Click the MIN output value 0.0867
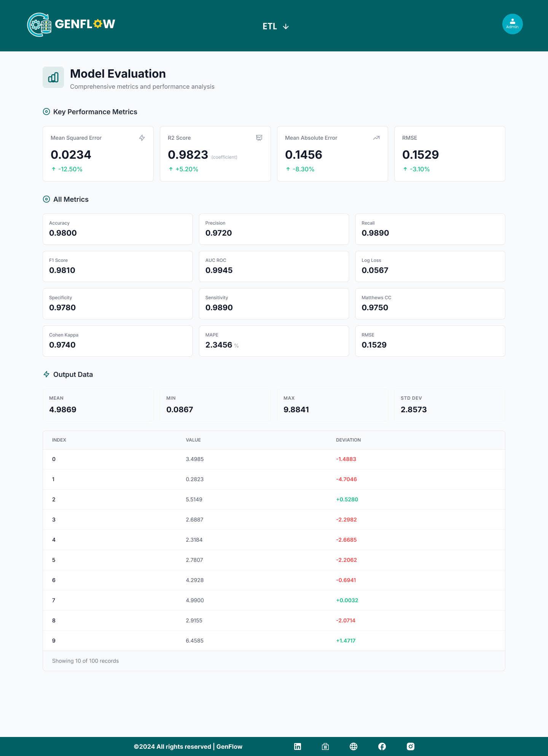The width and height of the screenshot is (548, 756). click(x=180, y=410)
